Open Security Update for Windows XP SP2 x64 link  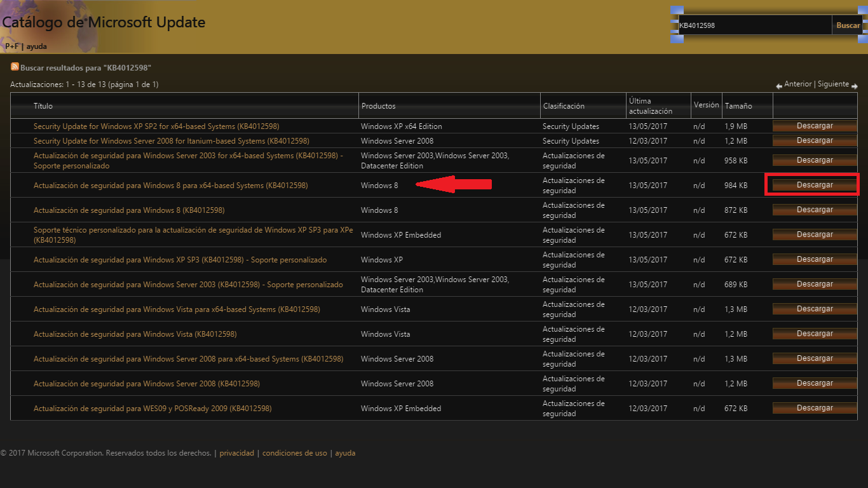156,126
